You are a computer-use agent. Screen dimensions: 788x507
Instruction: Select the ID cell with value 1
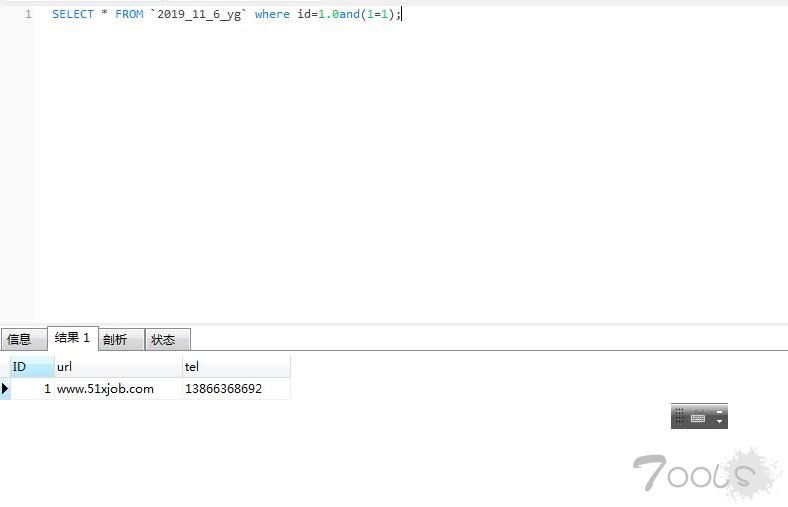coord(32,388)
